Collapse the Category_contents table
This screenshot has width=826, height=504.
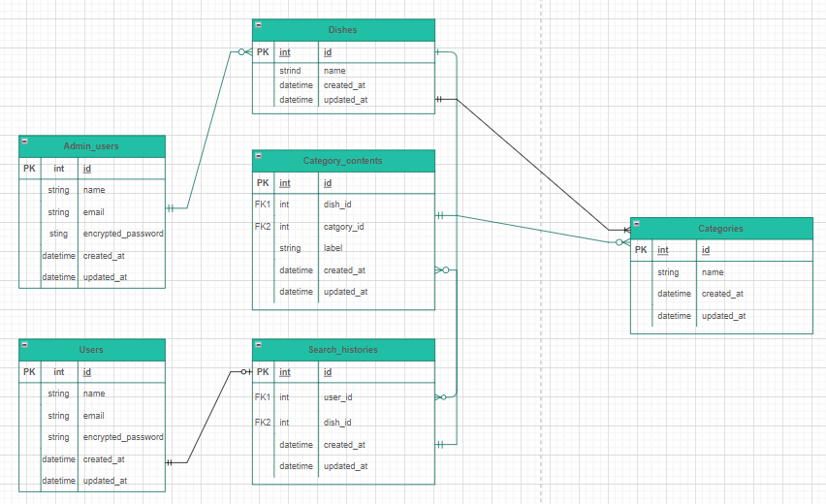(259, 155)
